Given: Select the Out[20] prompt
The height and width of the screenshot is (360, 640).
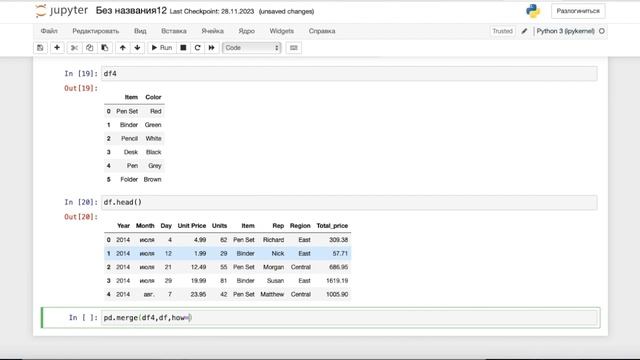Looking at the screenshot, I should point(81,217).
